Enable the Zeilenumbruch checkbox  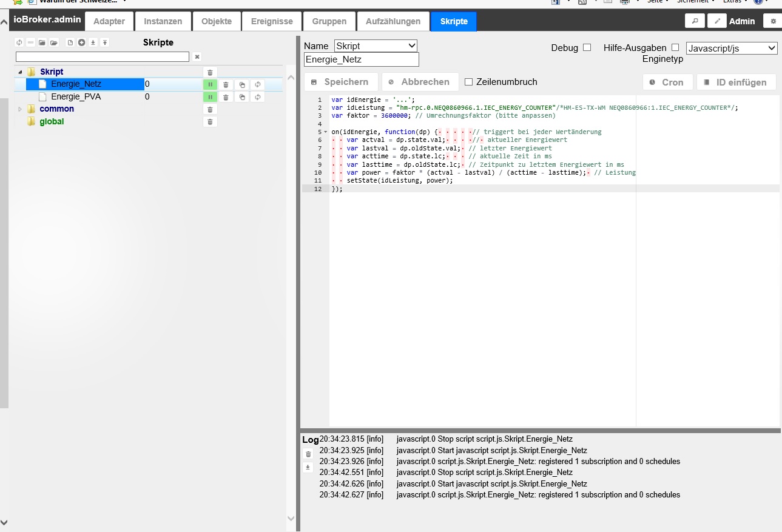(468, 82)
